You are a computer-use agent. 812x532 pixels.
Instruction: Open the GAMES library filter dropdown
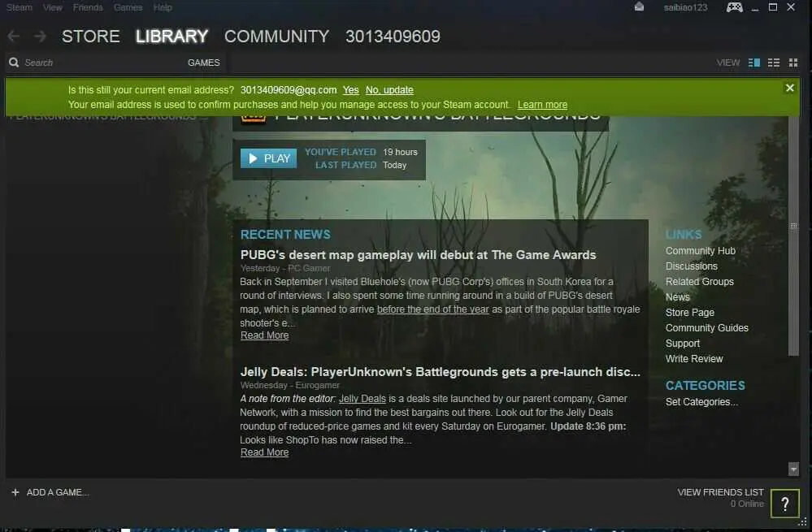203,63
